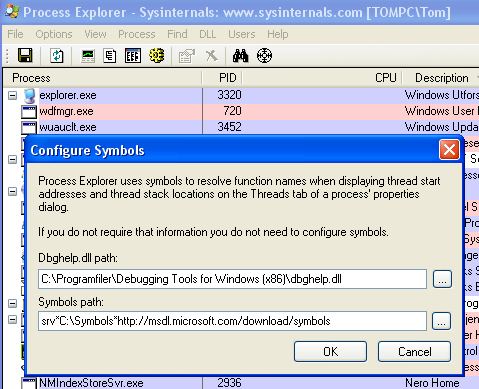Open the View menu
The height and width of the screenshot is (389, 479).
pyautogui.click(x=95, y=34)
